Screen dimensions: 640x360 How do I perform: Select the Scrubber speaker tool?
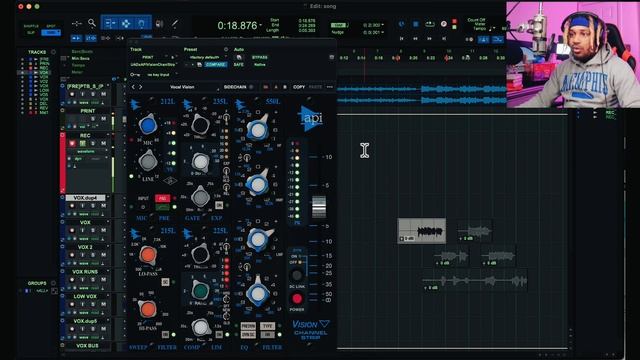pyautogui.click(x=160, y=24)
